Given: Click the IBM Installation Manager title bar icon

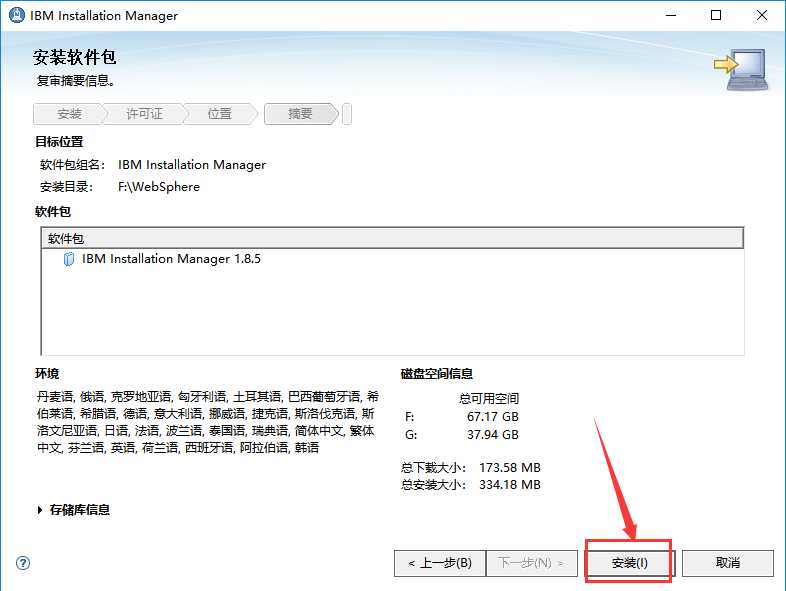Looking at the screenshot, I should (17, 15).
